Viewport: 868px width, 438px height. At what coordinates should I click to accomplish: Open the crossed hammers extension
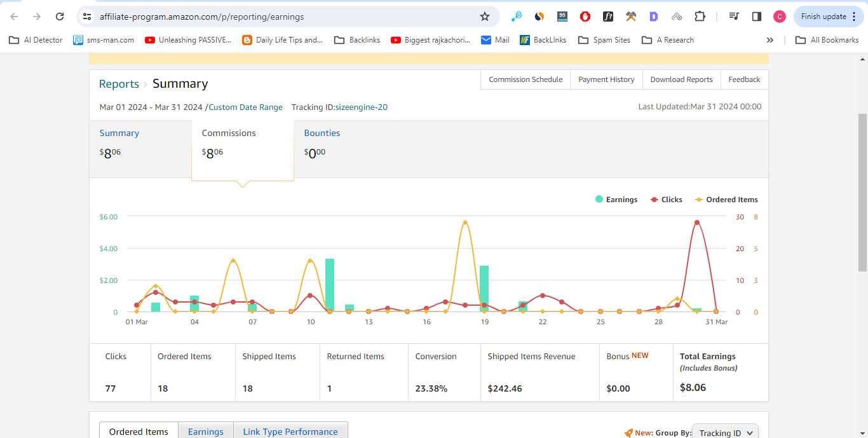[x=631, y=17]
